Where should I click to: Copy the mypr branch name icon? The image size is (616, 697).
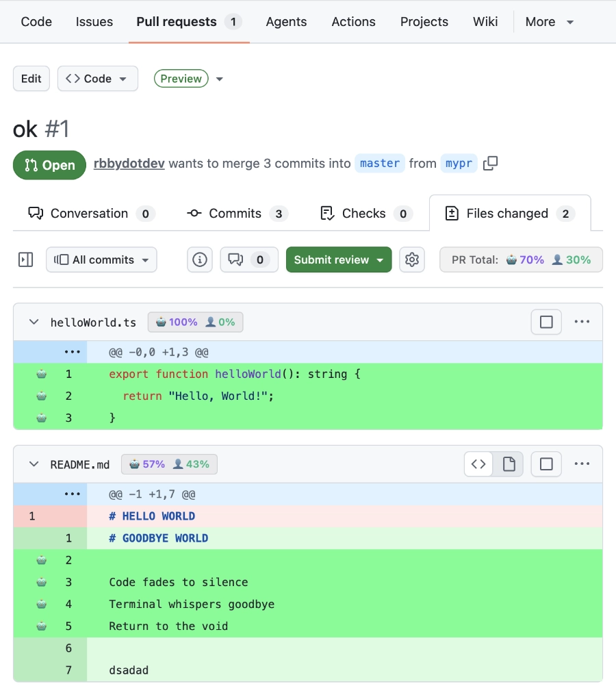pyautogui.click(x=490, y=164)
